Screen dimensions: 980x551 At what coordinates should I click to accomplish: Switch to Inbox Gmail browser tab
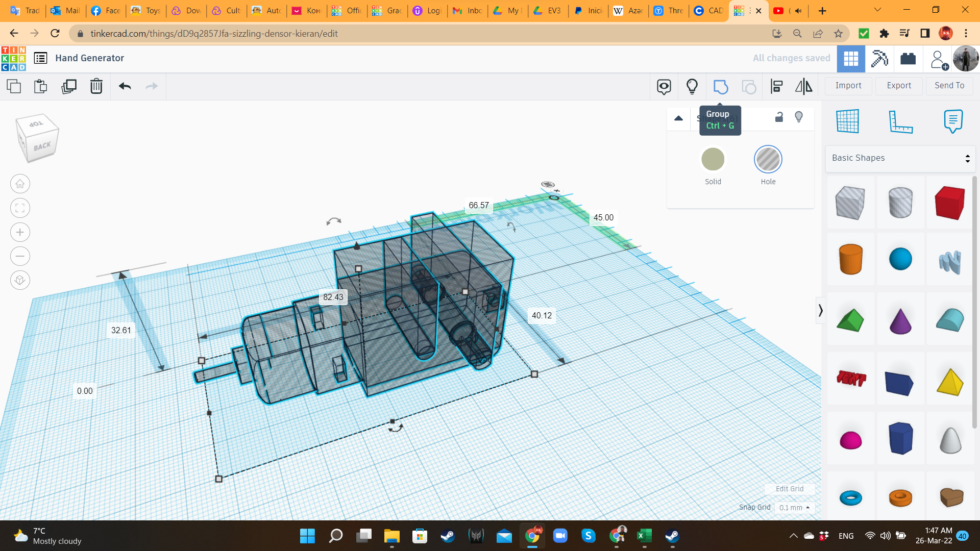point(468,11)
